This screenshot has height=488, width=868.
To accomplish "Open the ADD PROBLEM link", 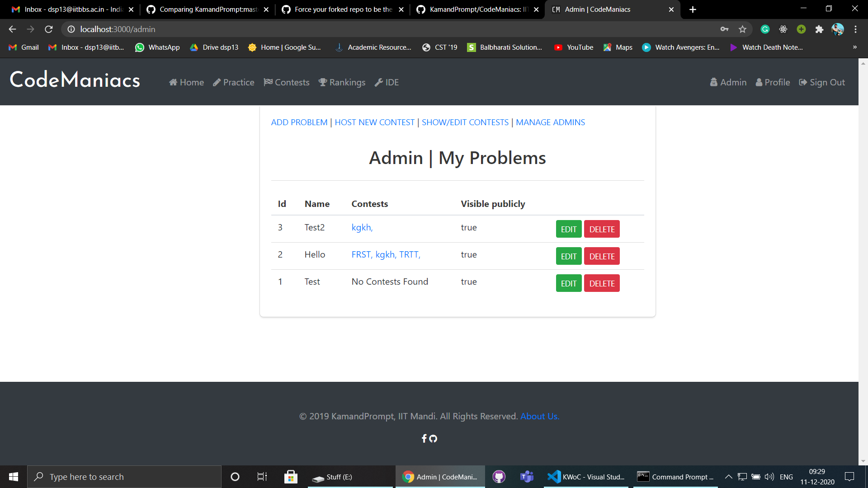I will [x=299, y=122].
